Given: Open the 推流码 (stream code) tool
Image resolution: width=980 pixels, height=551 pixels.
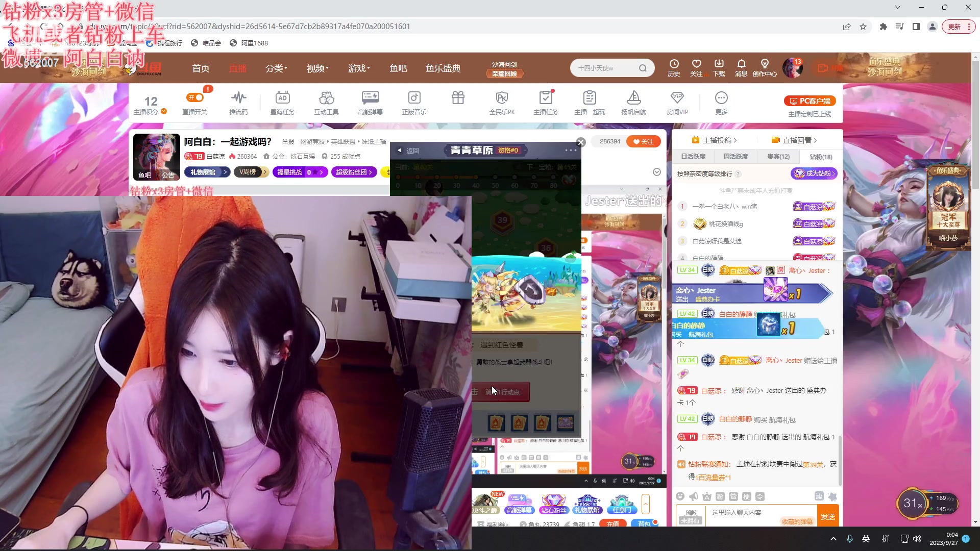Looking at the screenshot, I should 238,102.
